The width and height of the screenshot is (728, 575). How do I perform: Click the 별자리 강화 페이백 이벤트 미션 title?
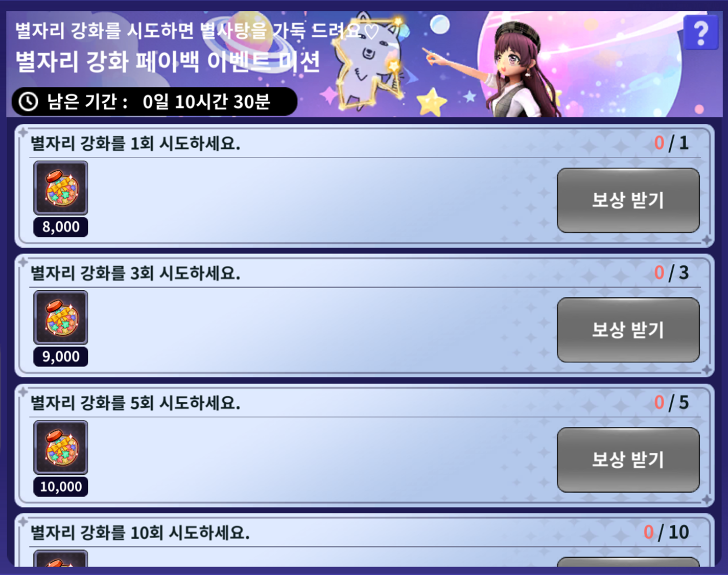[x=168, y=62]
